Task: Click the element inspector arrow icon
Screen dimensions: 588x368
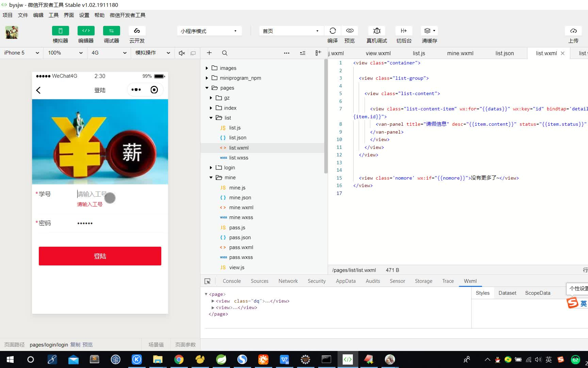Action: 208,281
